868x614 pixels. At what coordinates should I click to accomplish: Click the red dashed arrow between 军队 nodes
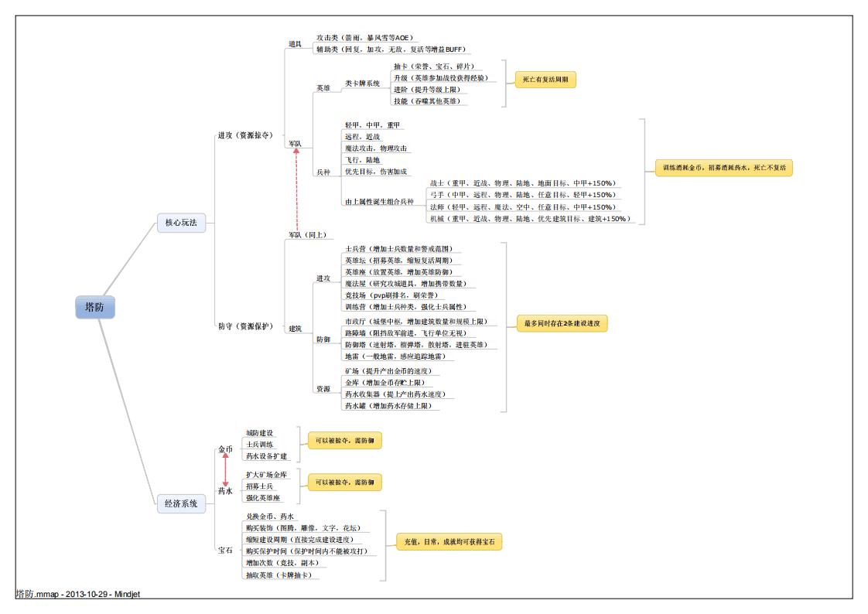point(296,189)
